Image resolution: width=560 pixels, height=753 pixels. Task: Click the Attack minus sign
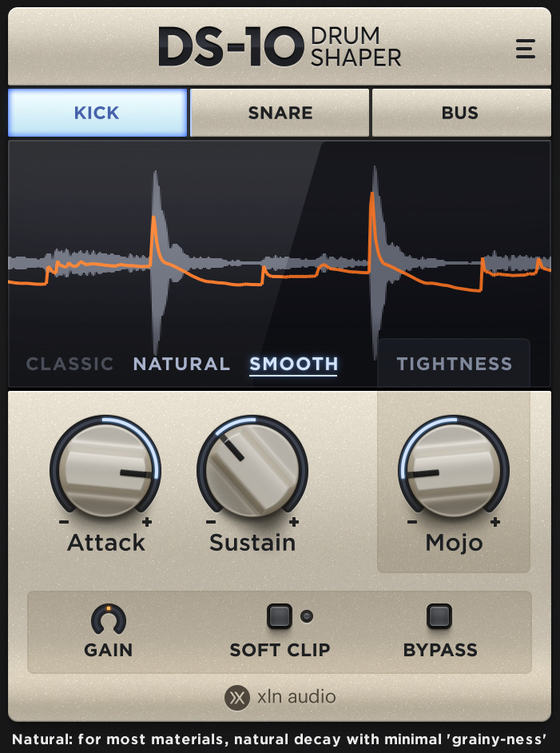pyautogui.click(x=64, y=522)
